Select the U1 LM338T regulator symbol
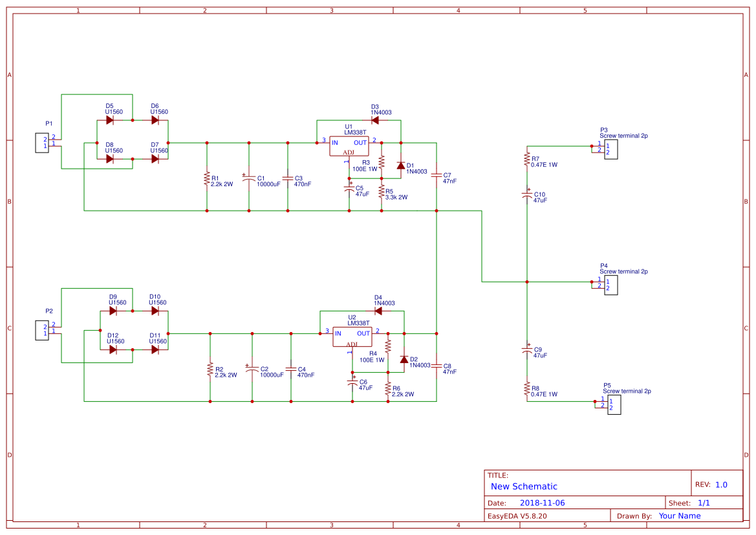Viewport: 756px width, 535px height. pyautogui.click(x=349, y=145)
